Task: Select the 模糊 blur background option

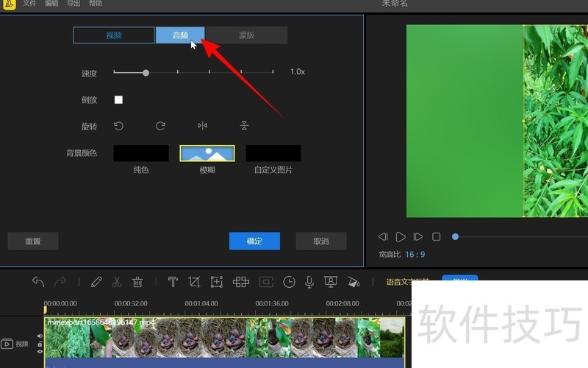Action: [x=207, y=153]
